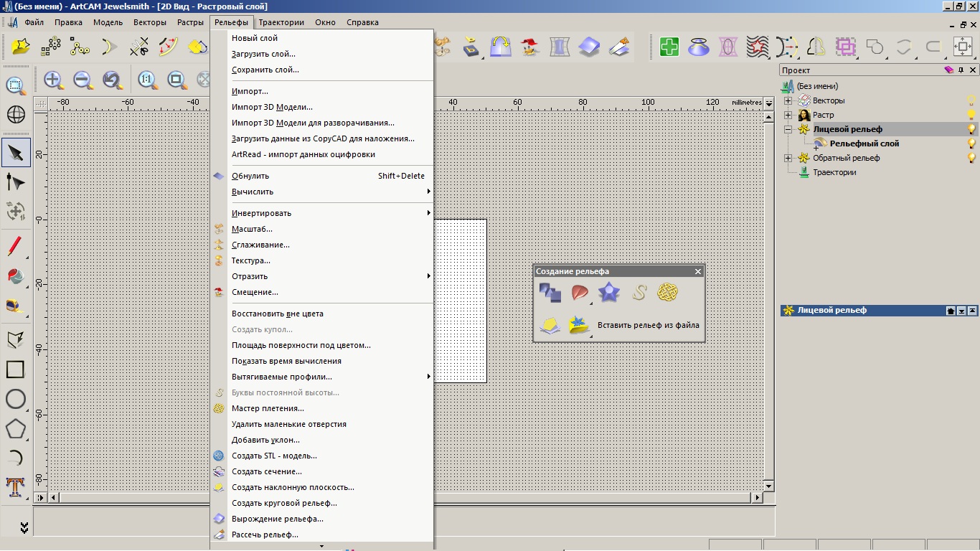Click Вставить рельеф из файла label
Screen dimensions: 980x551
click(x=649, y=325)
